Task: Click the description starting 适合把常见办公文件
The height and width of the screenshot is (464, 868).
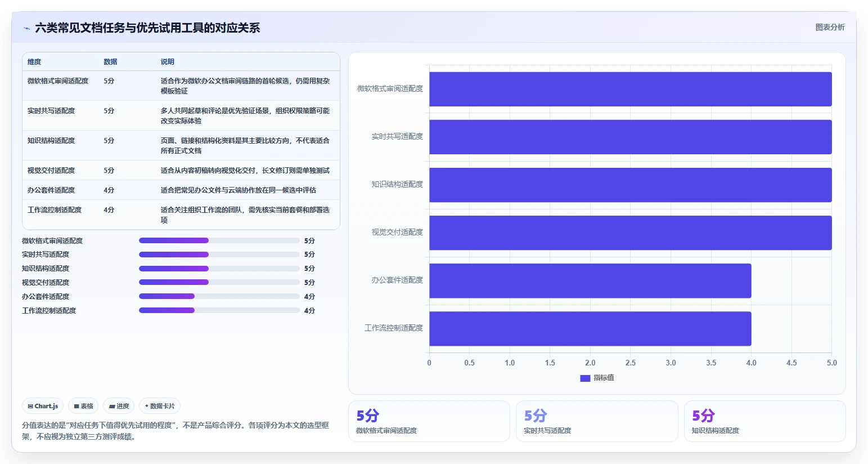Action: (x=239, y=190)
